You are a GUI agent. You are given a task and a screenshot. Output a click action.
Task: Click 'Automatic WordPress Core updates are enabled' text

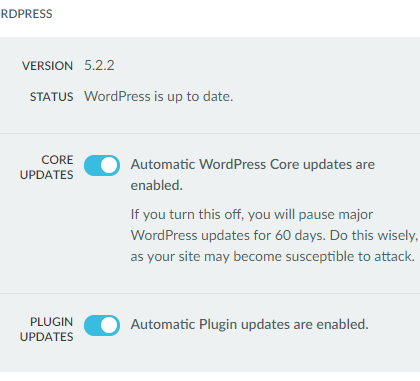(x=253, y=175)
